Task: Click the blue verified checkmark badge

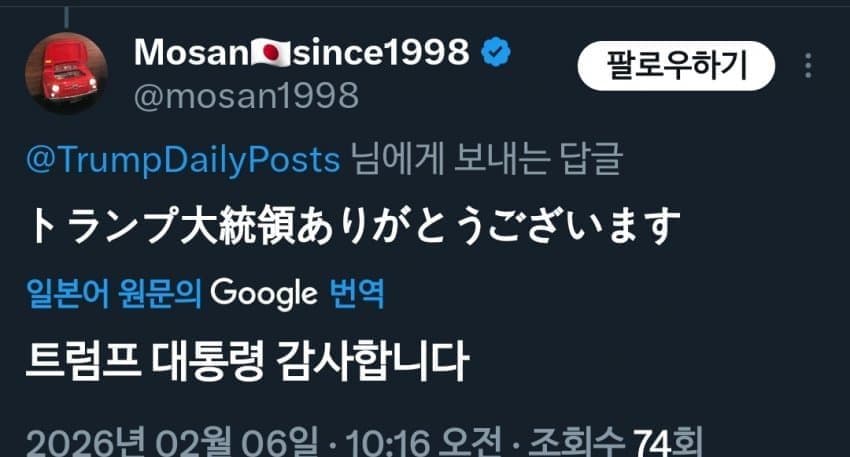Action: pos(497,54)
